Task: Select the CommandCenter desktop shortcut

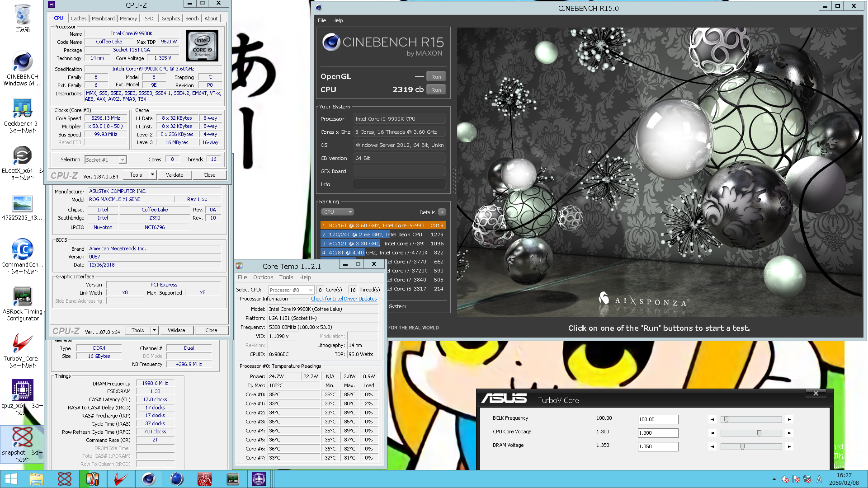Action: 22,256
